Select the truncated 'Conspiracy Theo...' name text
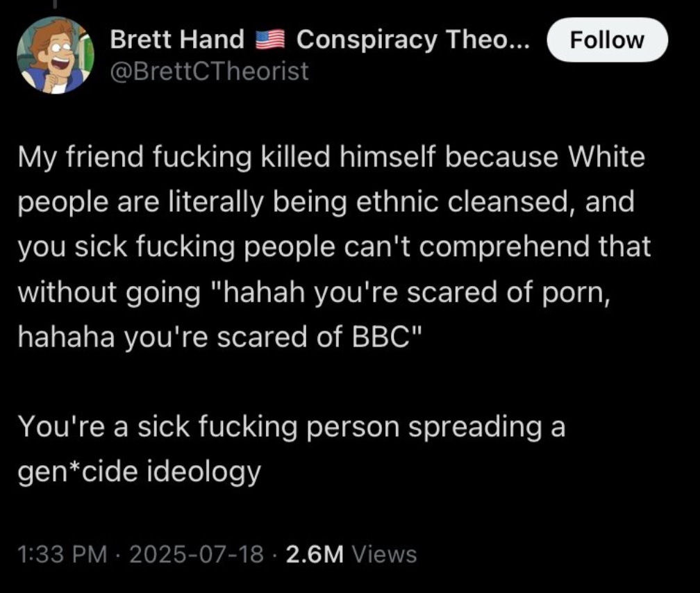 tap(413, 40)
